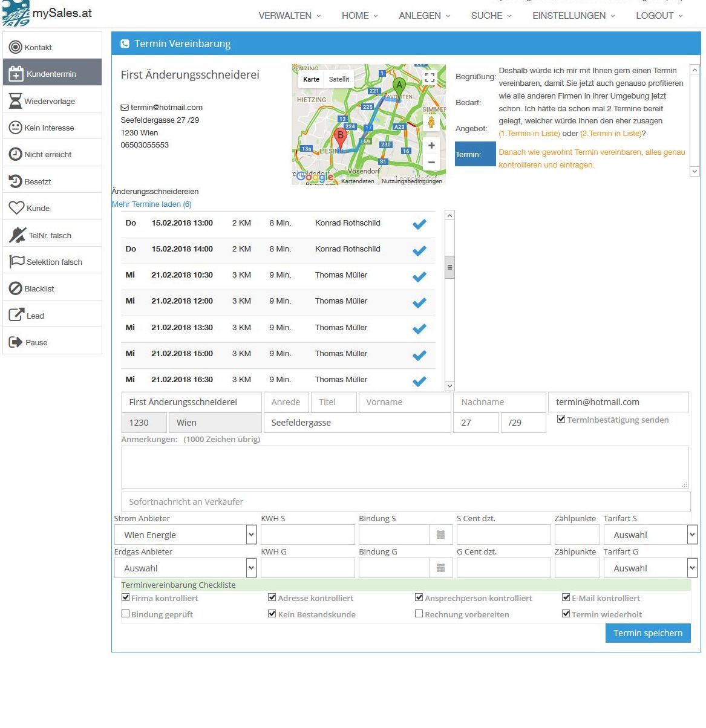Zoom in on the map with plus
706x728 pixels.
431,146
